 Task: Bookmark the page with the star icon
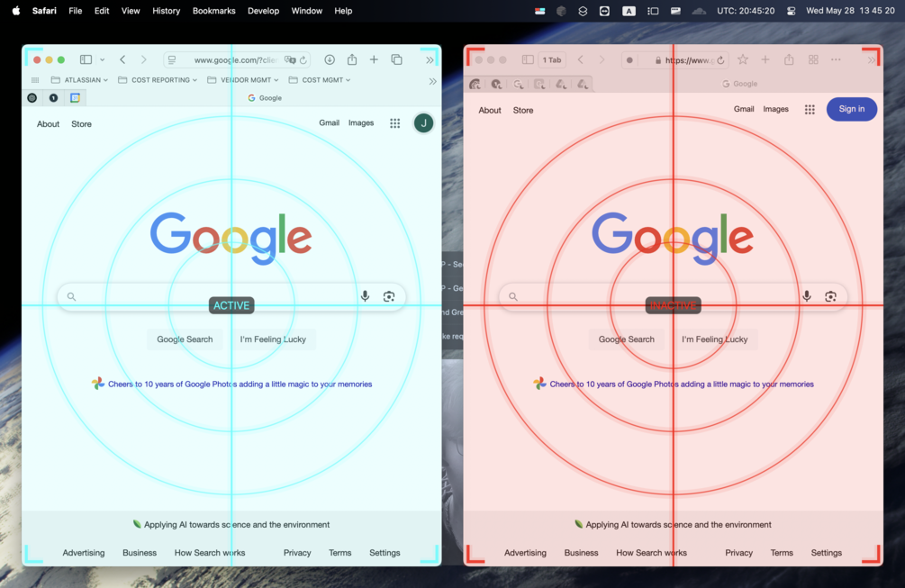[x=743, y=59]
